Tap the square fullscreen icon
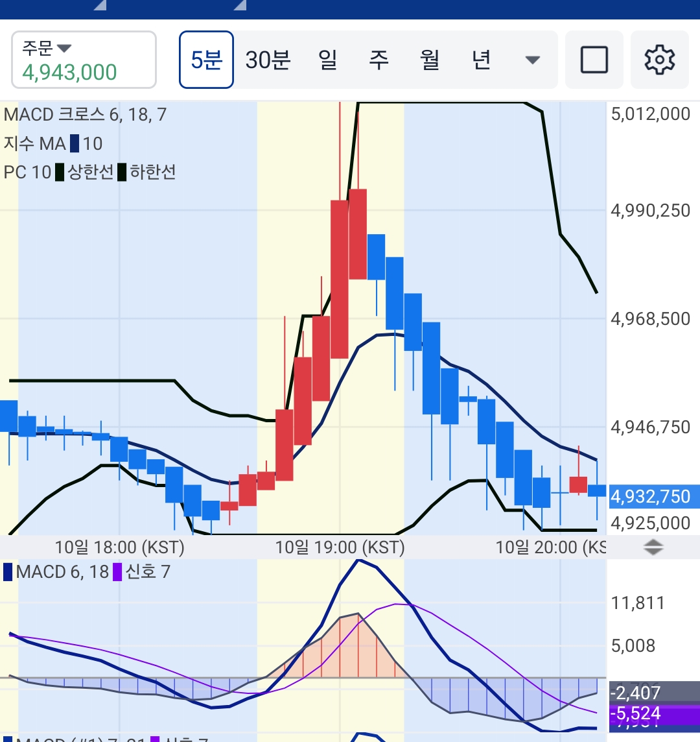 coord(594,60)
